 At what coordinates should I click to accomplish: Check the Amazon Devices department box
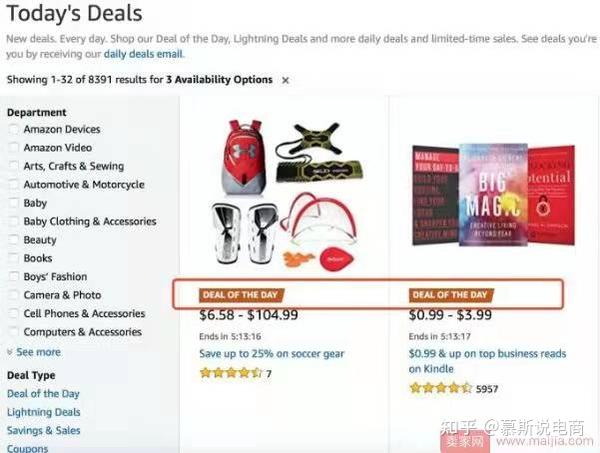point(13,129)
